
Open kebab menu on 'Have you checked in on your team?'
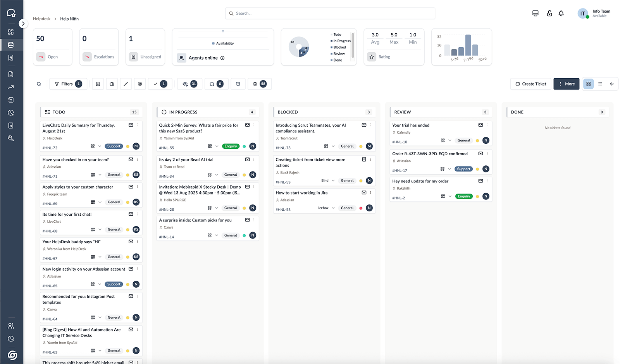coord(137,159)
